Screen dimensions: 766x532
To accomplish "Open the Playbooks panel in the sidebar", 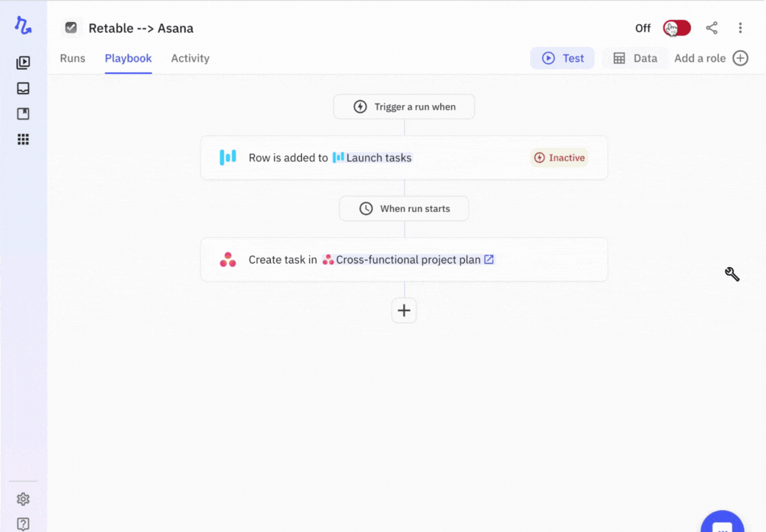I will pyautogui.click(x=23, y=62).
